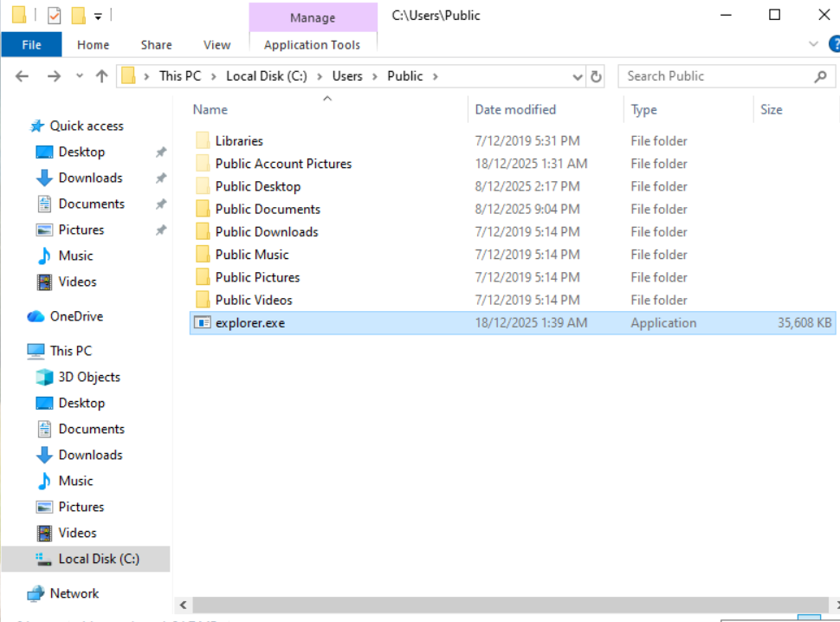
Task: Open Customize Quick Access Toolbar dropdown
Action: click(98, 16)
